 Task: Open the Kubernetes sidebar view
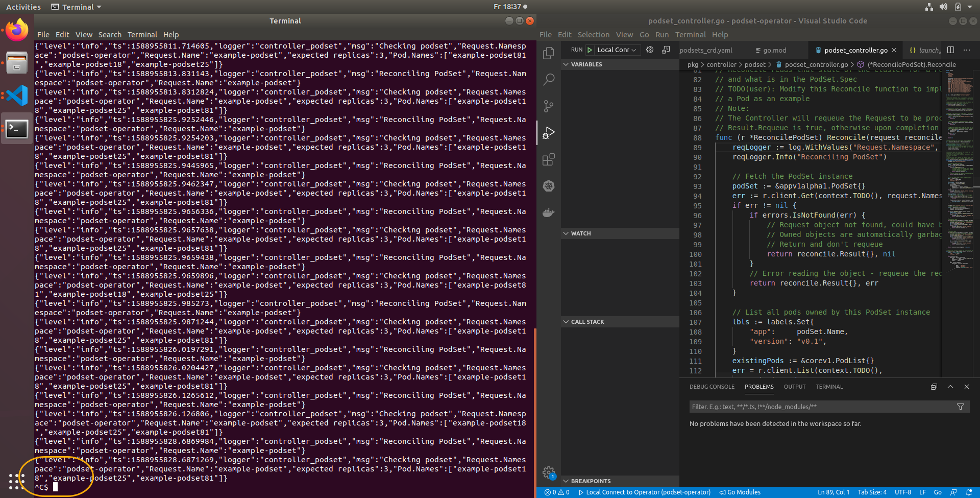(x=548, y=186)
